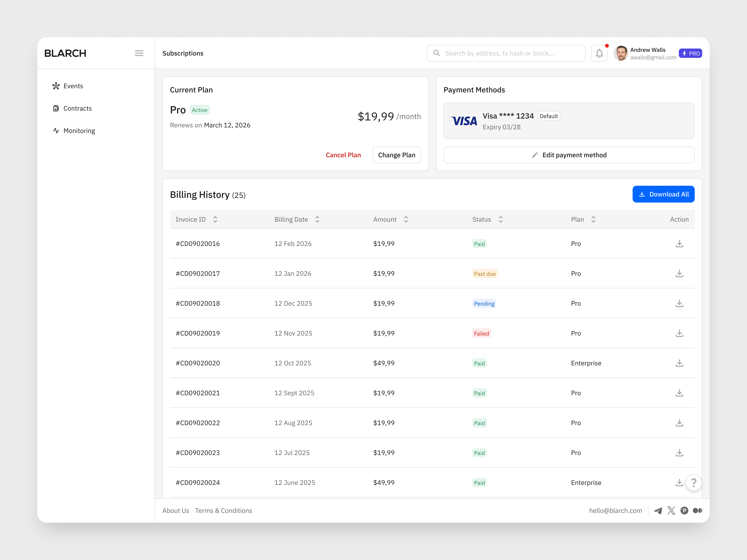
Task: Click the BLARCH logo
Action: point(65,53)
